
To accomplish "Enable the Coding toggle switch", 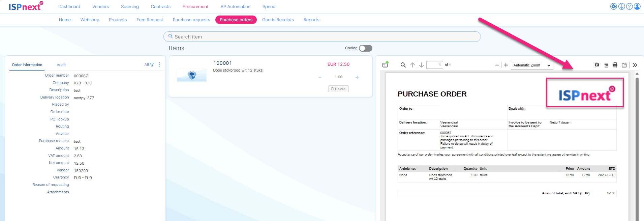I will pos(365,48).
